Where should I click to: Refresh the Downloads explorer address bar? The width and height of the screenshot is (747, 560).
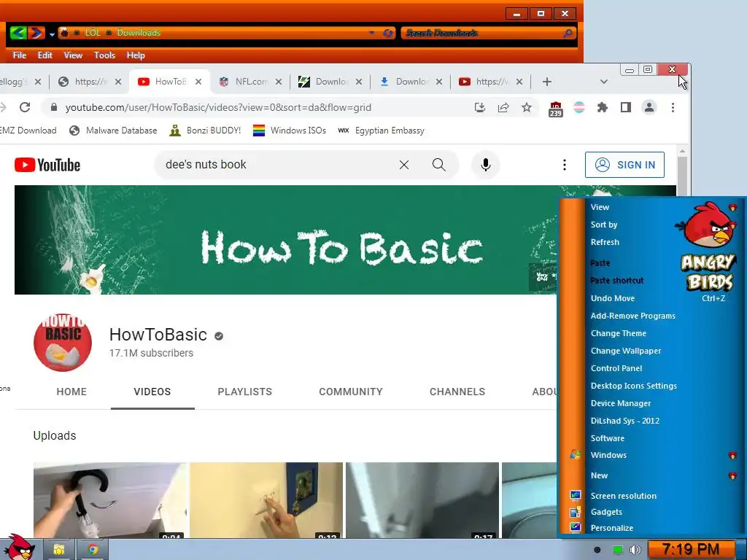click(388, 33)
